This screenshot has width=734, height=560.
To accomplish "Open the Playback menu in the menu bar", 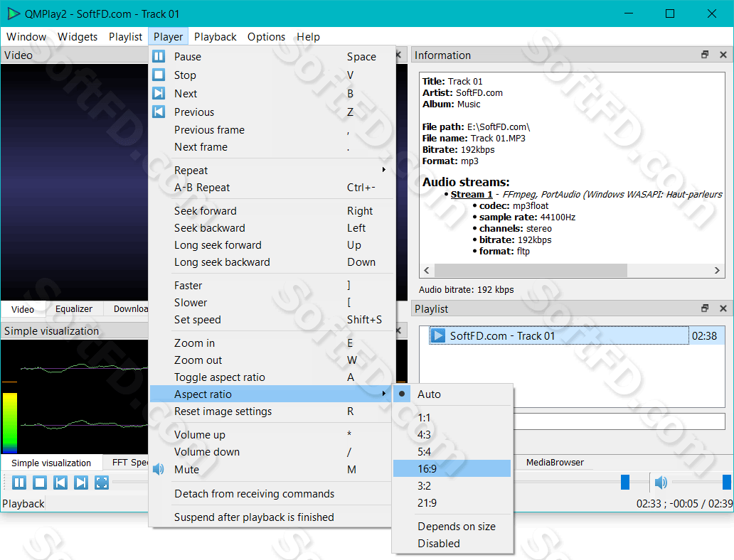I will 216,36.
